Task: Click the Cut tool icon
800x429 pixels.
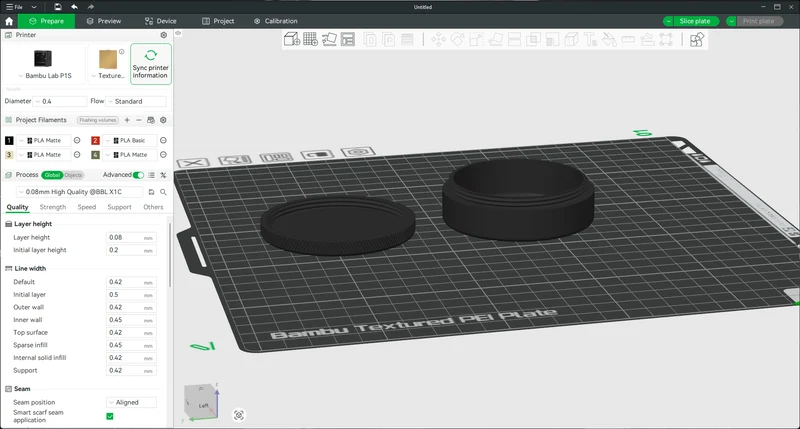Action: [514, 39]
